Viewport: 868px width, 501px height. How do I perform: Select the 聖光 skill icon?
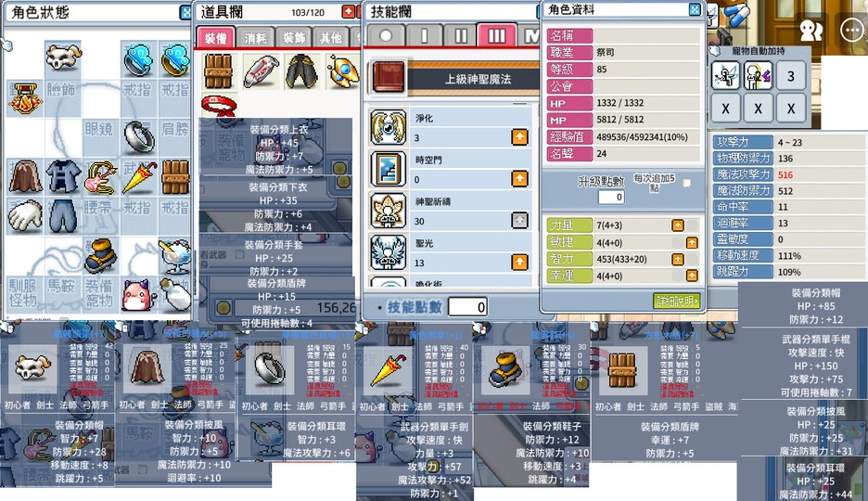[x=388, y=252]
